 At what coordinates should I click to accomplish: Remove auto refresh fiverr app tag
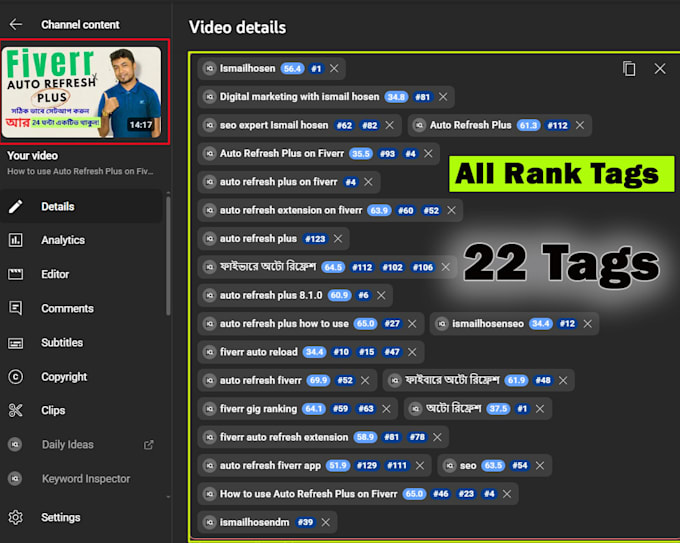[x=420, y=465]
